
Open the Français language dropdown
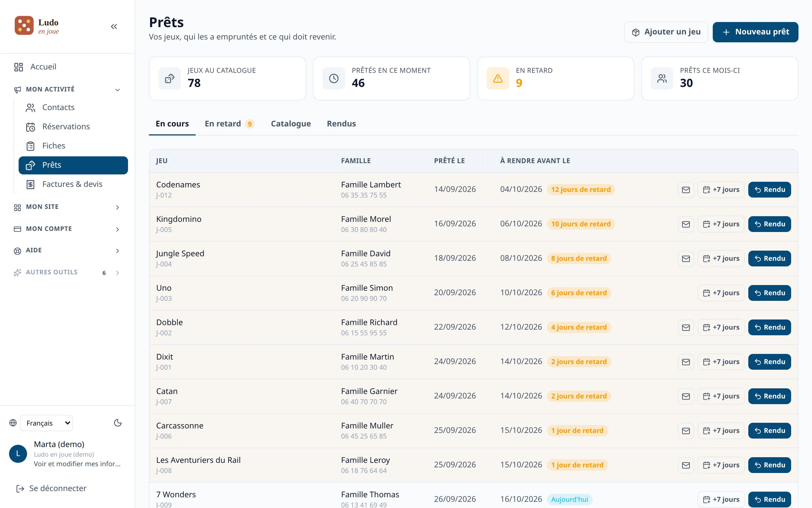click(x=47, y=423)
